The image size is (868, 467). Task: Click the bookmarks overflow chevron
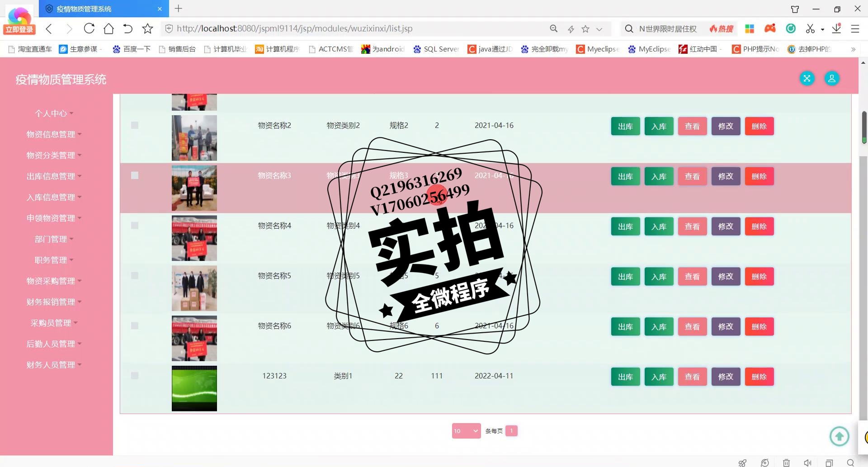853,49
